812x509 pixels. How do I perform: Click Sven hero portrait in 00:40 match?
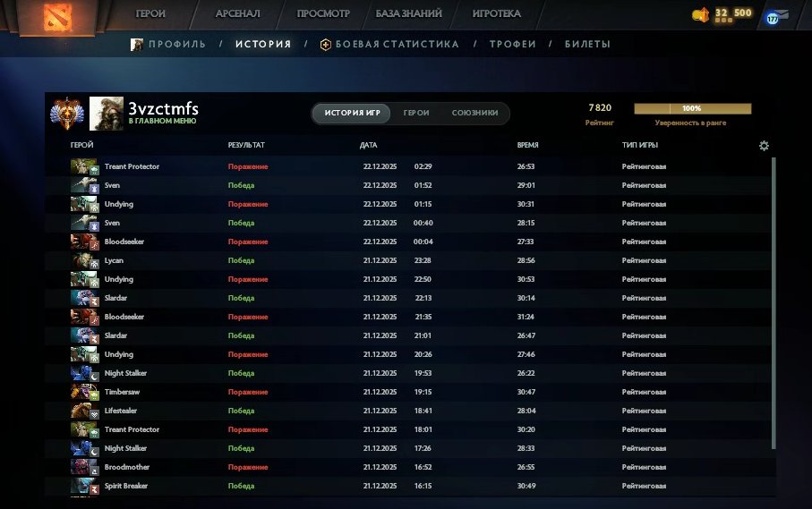click(84, 223)
